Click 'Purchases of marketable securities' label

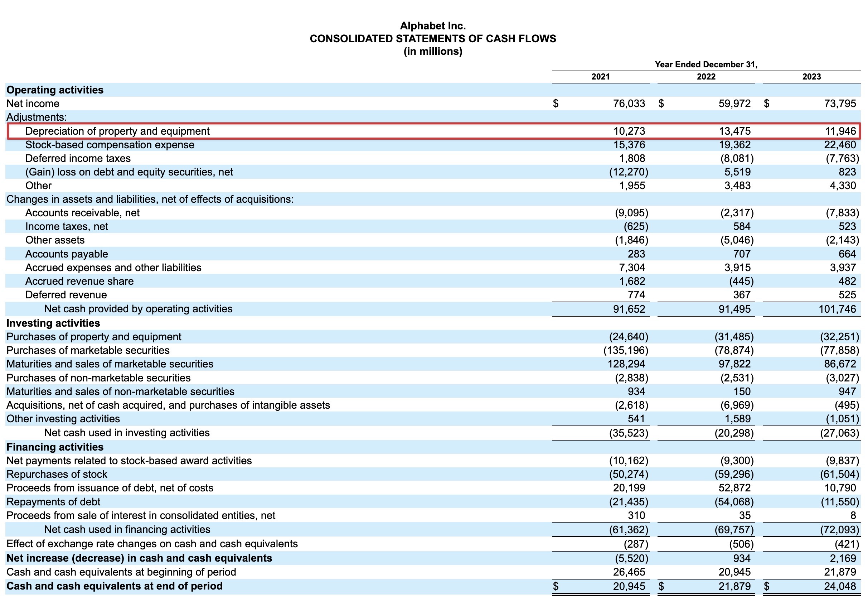pyautogui.click(x=88, y=351)
